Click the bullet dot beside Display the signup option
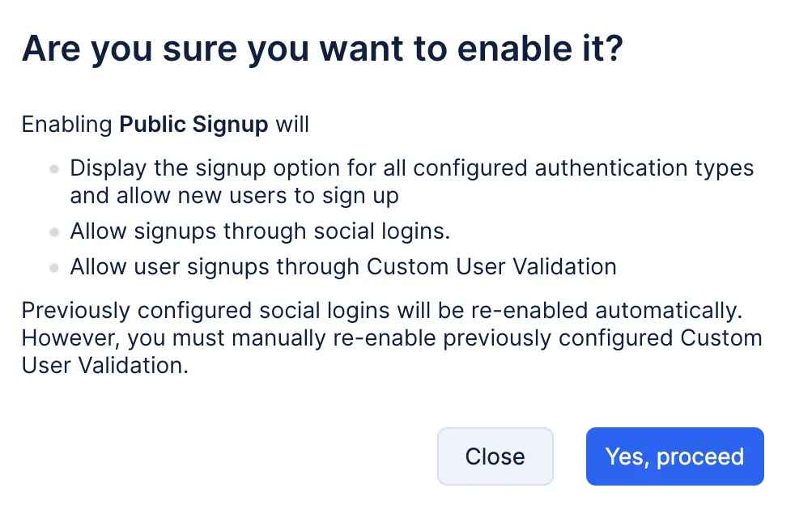The width and height of the screenshot is (812, 505). tap(54, 169)
